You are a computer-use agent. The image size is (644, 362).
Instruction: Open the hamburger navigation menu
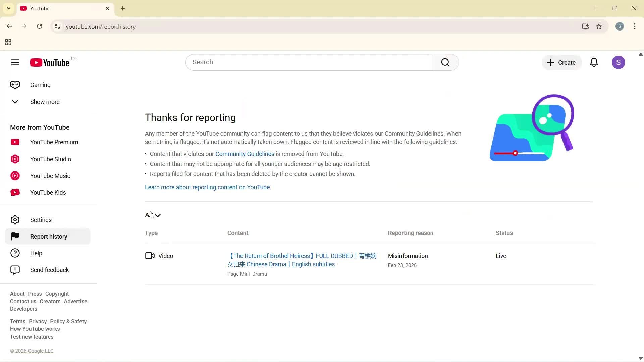coord(15,62)
